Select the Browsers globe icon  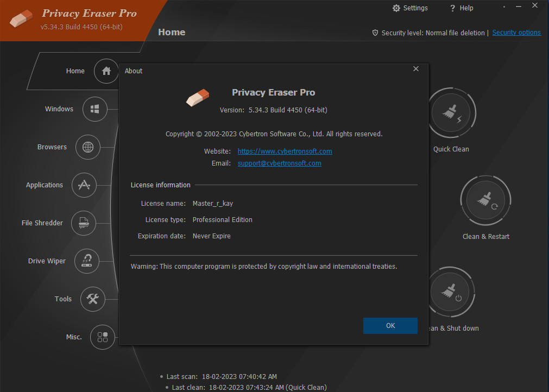(x=88, y=147)
